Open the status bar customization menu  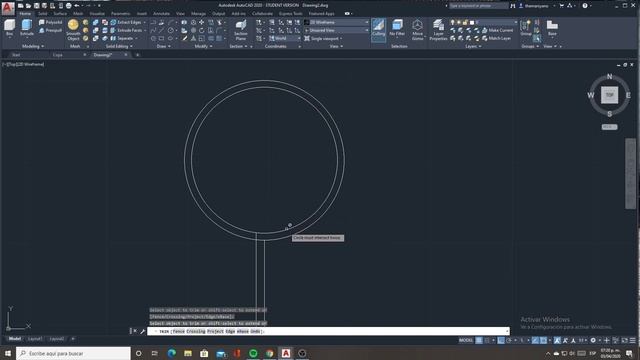click(633, 340)
